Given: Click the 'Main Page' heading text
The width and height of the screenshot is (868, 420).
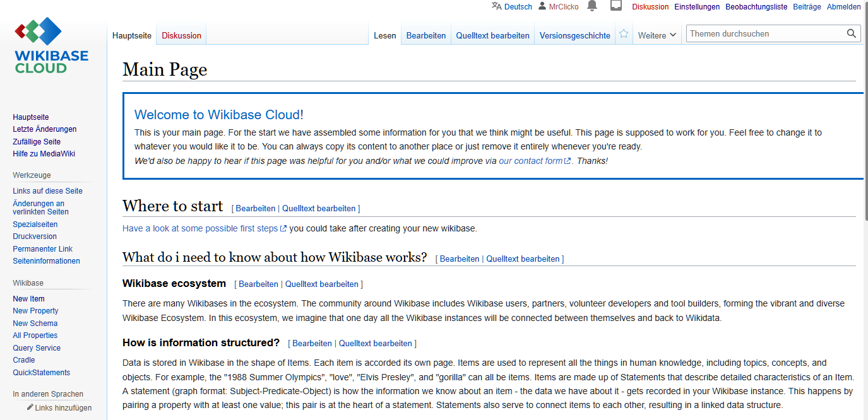Looking at the screenshot, I should click(x=165, y=69).
